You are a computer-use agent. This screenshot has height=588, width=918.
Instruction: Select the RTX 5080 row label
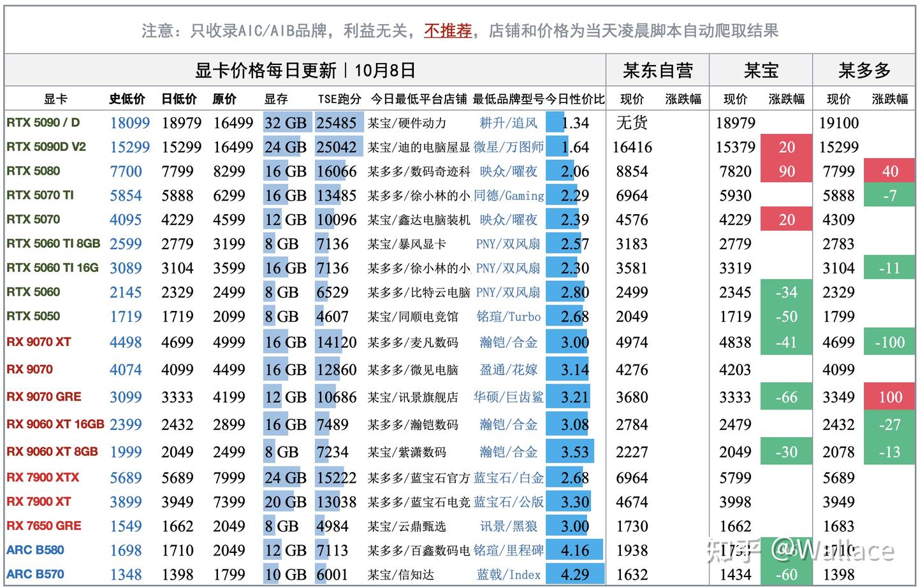point(33,171)
